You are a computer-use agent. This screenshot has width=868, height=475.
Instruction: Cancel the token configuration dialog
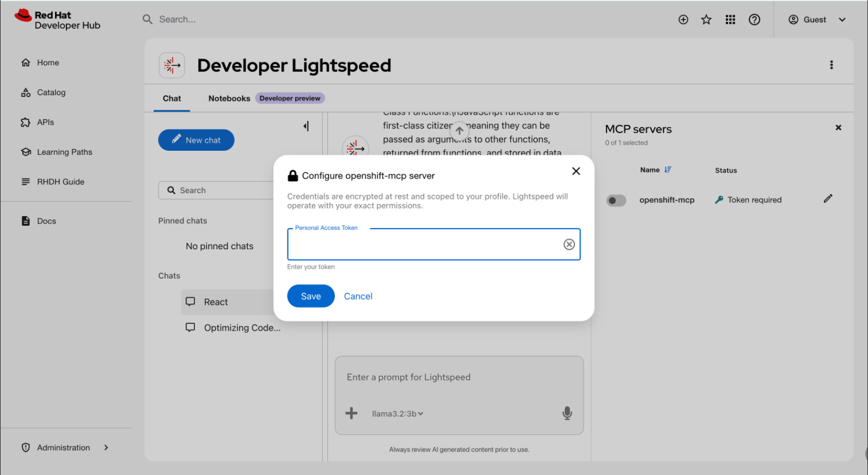(x=358, y=296)
